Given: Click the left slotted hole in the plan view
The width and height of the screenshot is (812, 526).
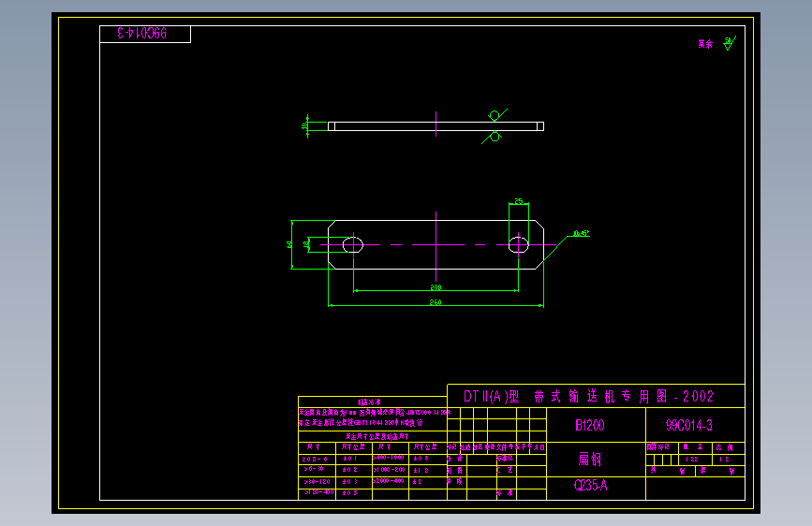Looking at the screenshot, I should [353, 244].
